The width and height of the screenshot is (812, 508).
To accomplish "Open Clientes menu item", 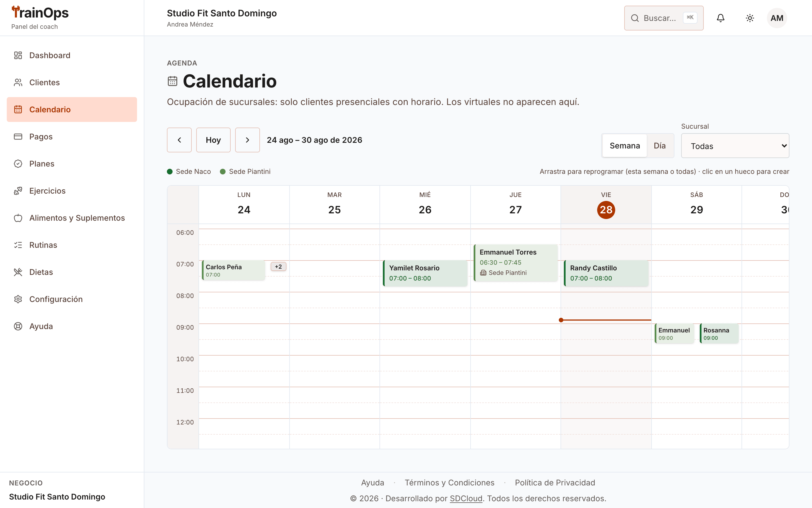I will coord(72,82).
